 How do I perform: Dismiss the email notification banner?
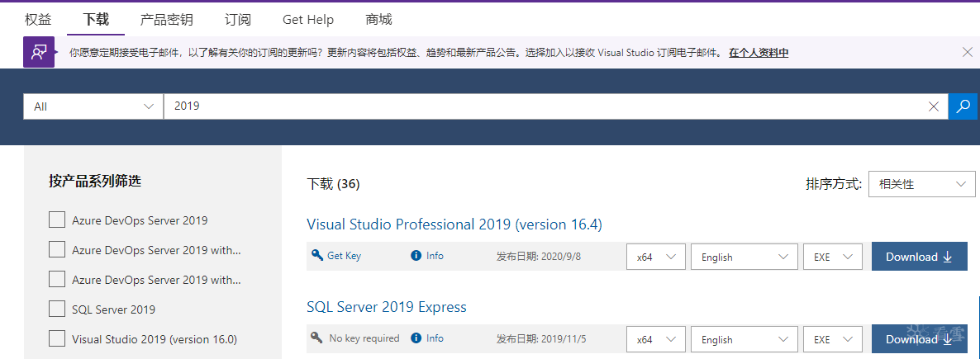[967, 53]
